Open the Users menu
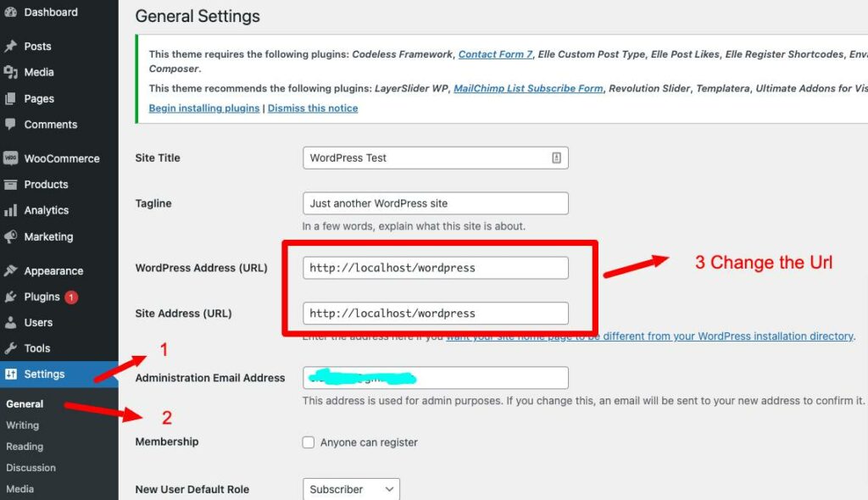Screen dimensions: 868x500 pyautogui.click(x=38, y=322)
